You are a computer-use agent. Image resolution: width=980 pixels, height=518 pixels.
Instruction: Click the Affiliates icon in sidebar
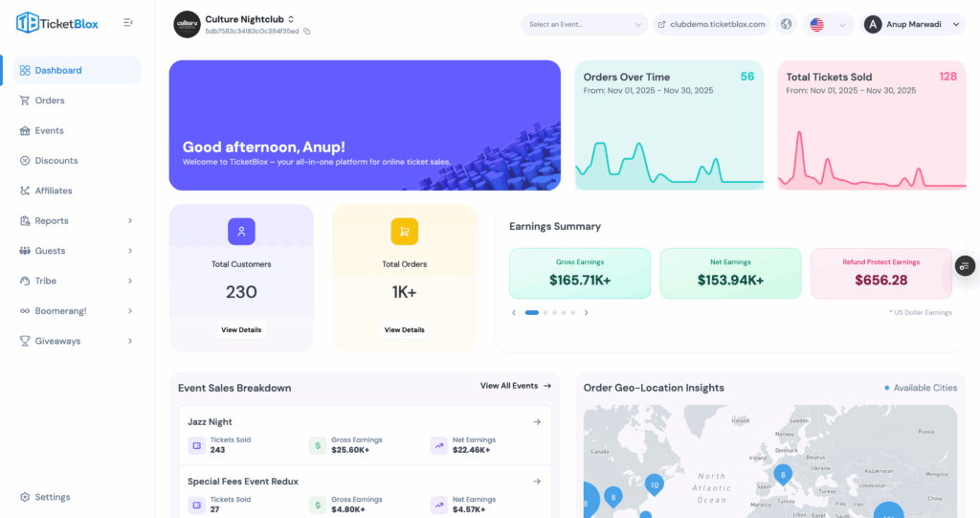tap(25, 191)
